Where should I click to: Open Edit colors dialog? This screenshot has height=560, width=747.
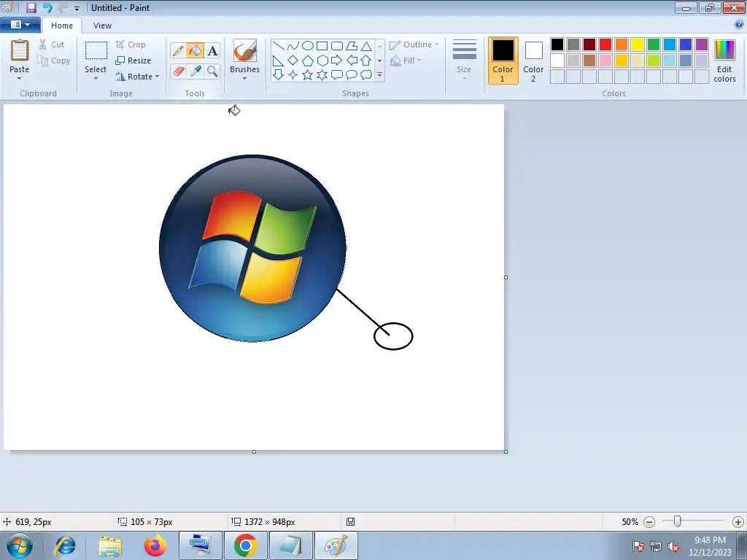[724, 61]
